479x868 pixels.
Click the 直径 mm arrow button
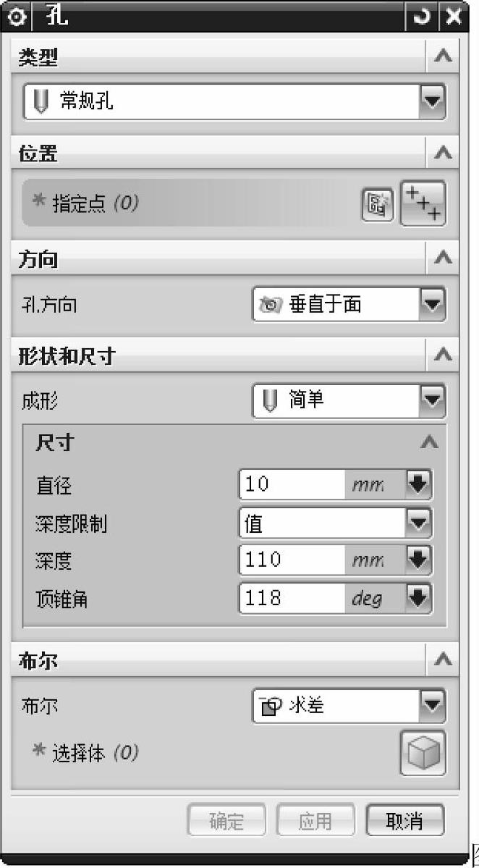(x=419, y=485)
